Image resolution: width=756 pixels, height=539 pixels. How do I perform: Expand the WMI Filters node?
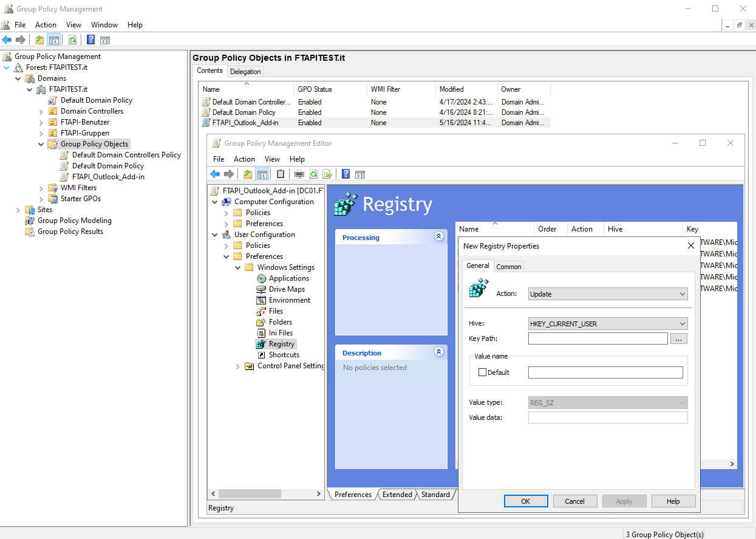41,188
